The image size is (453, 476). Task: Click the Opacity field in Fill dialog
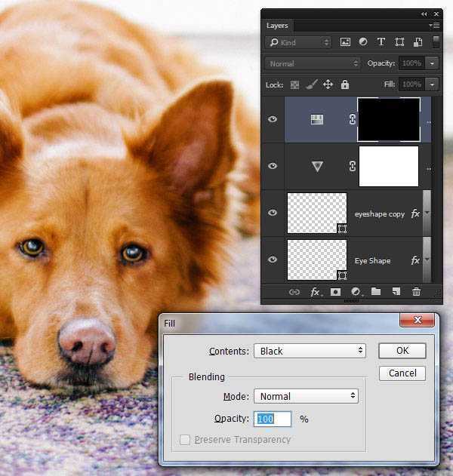click(x=273, y=419)
